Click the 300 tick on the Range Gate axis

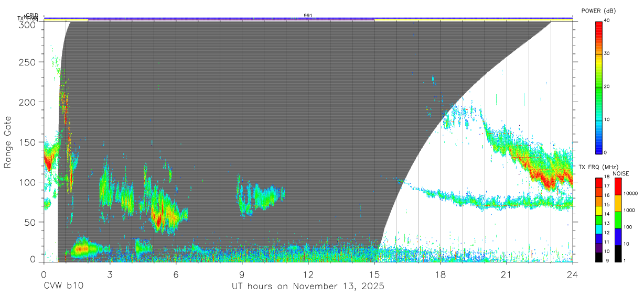[28, 25]
